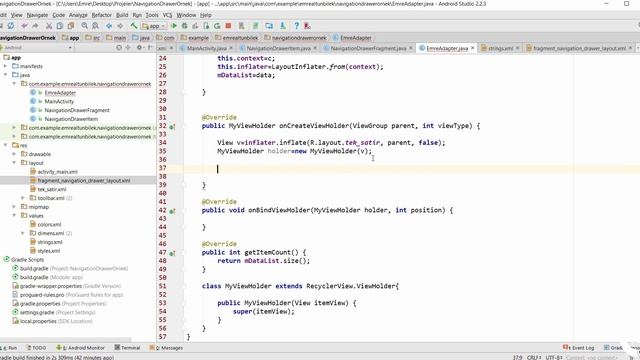The width and height of the screenshot is (640, 360).
Task: Select tek_satir.xml in layout folder
Action: coord(52,189)
